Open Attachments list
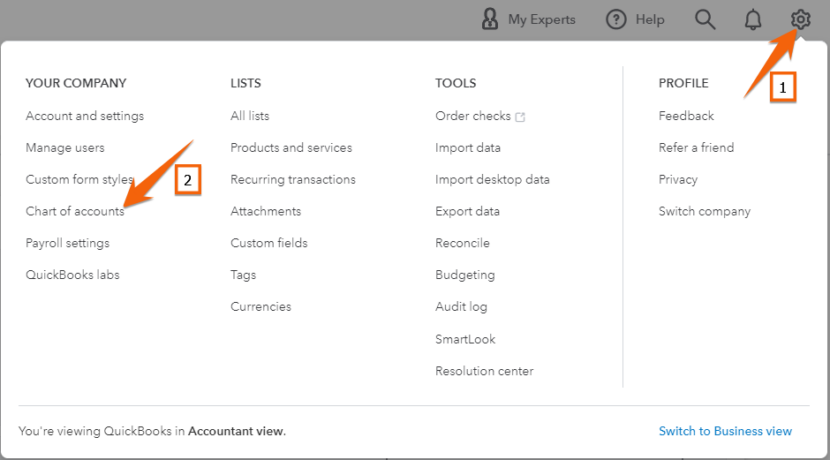This screenshot has width=830, height=460. pos(266,211)
